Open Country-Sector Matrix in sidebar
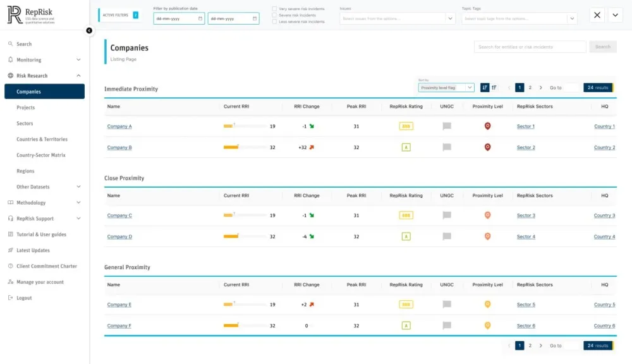The width and height of the screenshot is (632, 364). pyautogui.click(x=41, y=155)
